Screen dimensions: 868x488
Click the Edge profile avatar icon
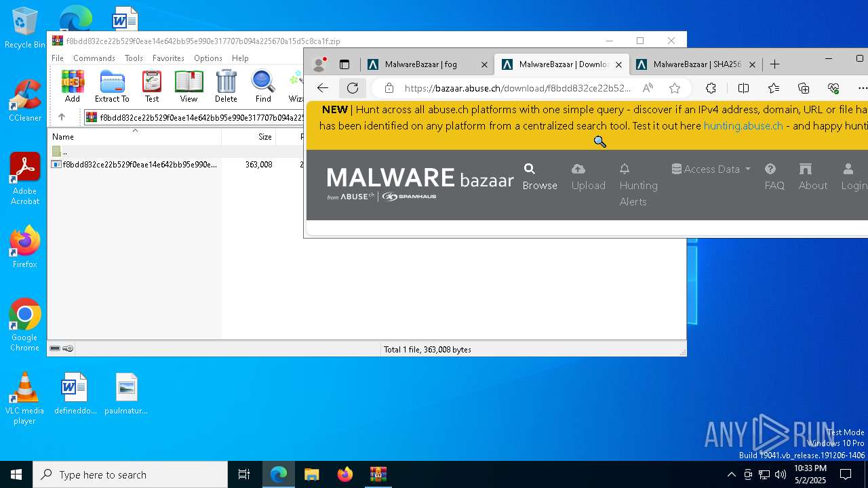click(x=319, y=64)
